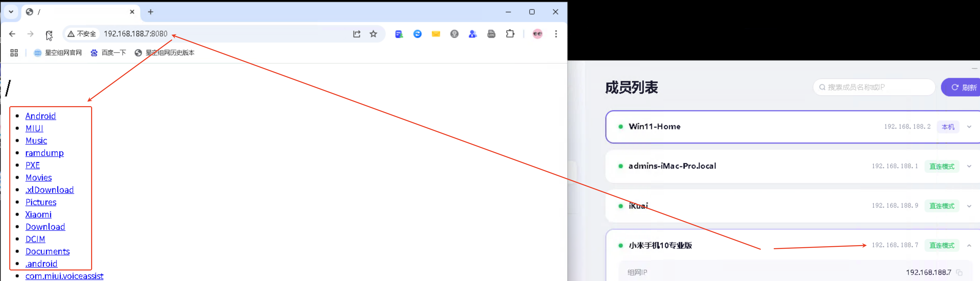This screenshot has width=980, height=281.
Task: Open the Android folder link
Action: pos(40,116)
